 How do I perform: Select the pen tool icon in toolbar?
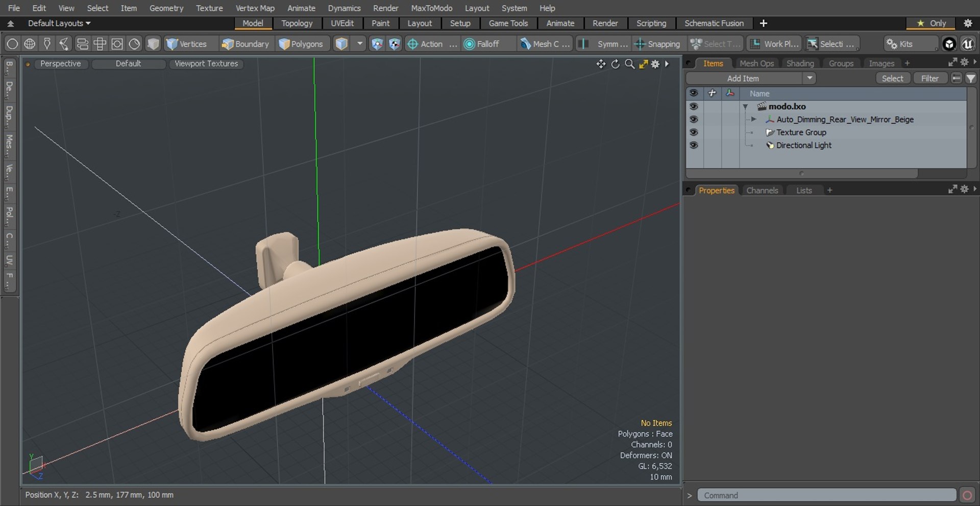point(47,44)
